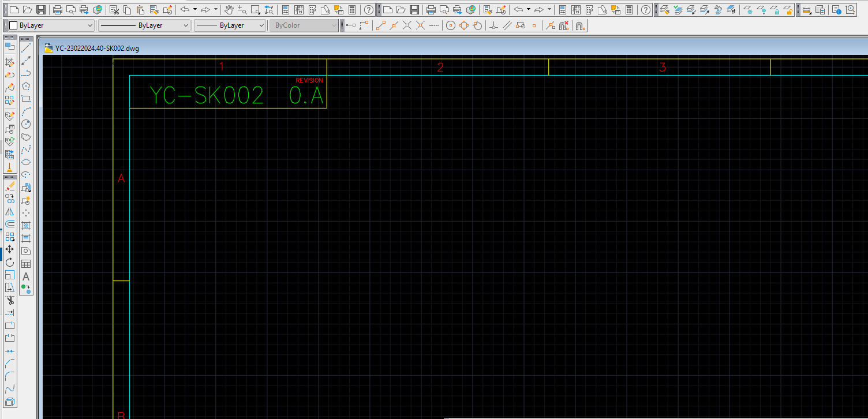Viewport: 868px width, 419px height.
Task: Select the Zoom Window tool
Action: pyautogui.click(x=255, y=9)
